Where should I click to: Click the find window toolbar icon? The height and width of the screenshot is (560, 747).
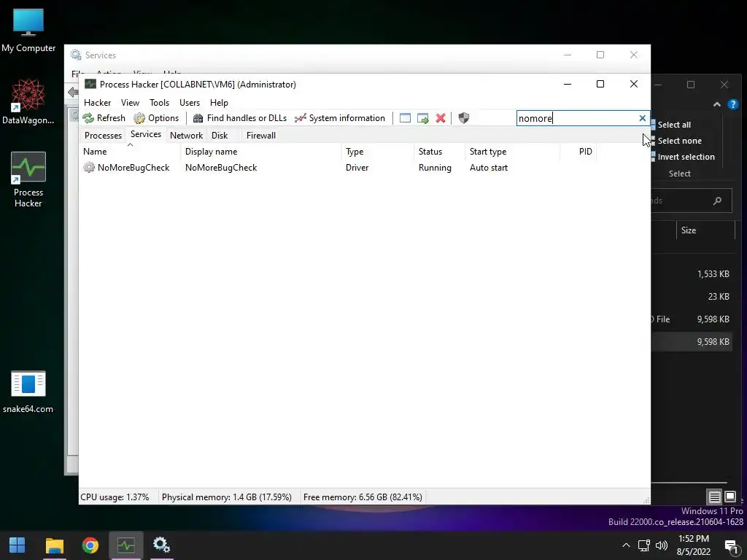(405, 118)
